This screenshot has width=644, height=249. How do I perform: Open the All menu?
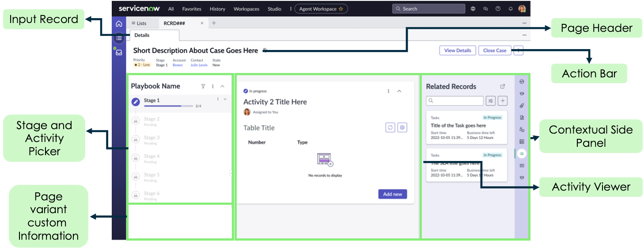171,9
